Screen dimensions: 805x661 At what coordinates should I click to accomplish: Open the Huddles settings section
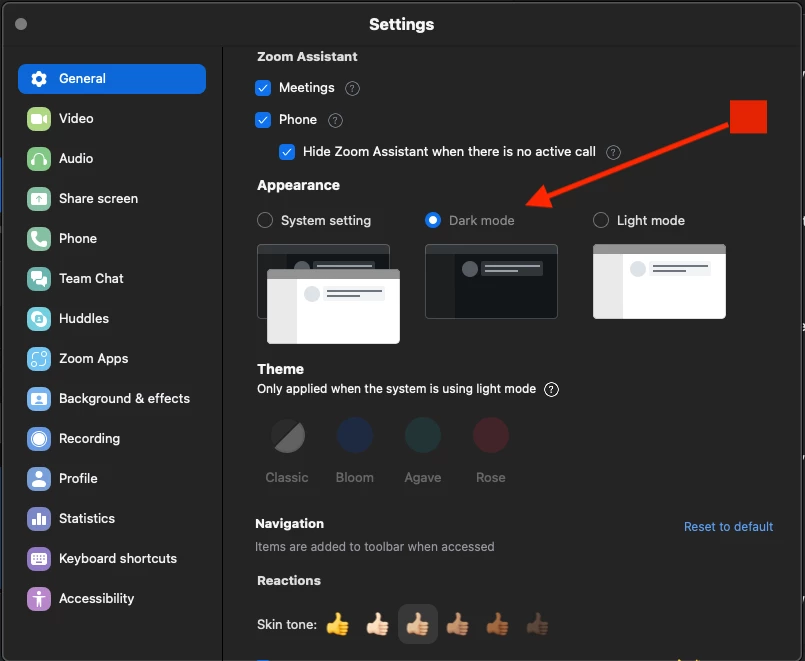(x=112, y=319)
